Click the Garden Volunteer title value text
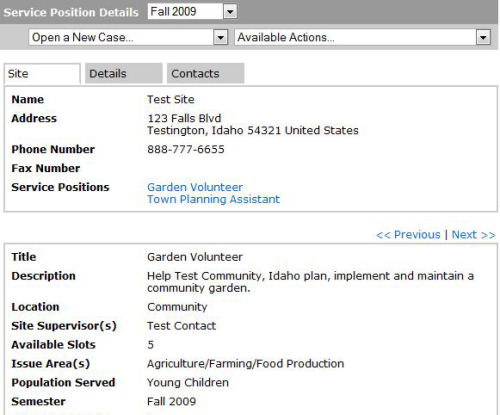Image resolution: width=500 pixels, height=415 pixels. pyautogui.click(x=195, y=257)
